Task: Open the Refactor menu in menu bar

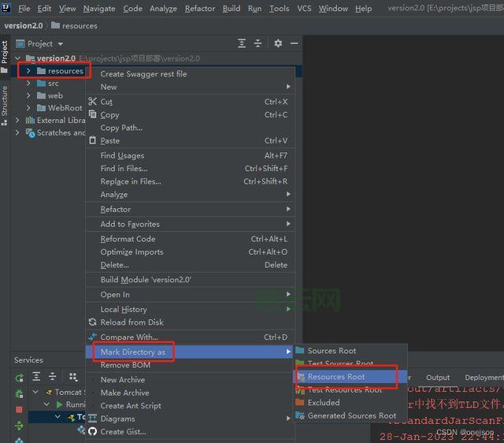Action: (x=199, y=9)
